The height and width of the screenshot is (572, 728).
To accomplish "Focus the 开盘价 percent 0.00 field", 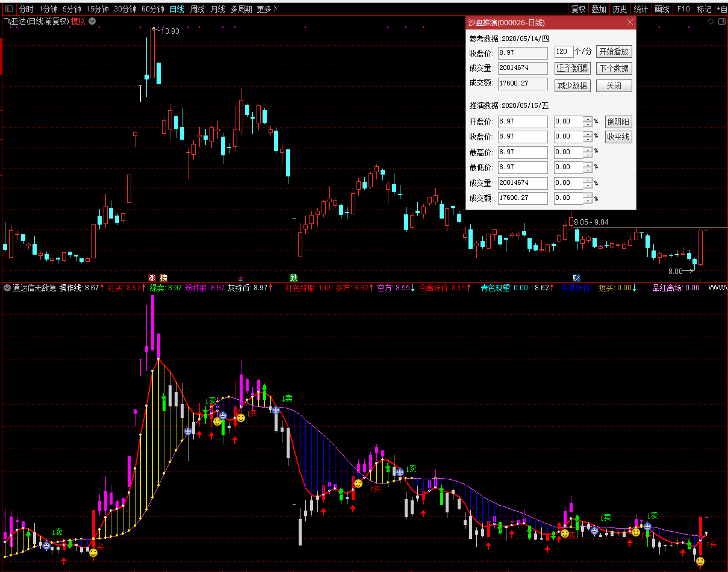I will pyautogui.click(x=568, y=122).
